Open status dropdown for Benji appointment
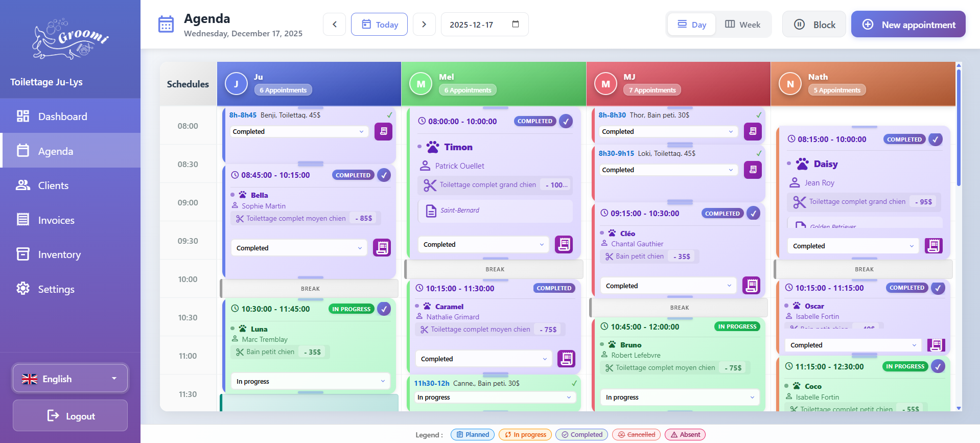The height and width of the screenshot is (443, 980). 298,131
